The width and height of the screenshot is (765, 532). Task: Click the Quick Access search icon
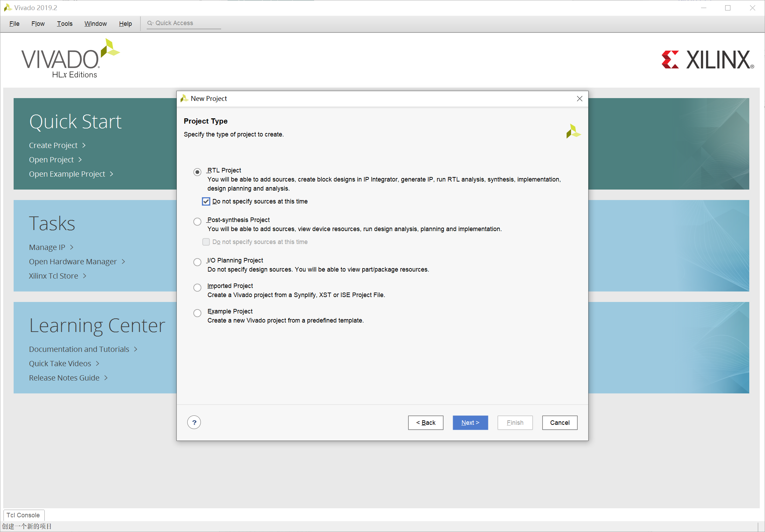(x=150, y=23)
